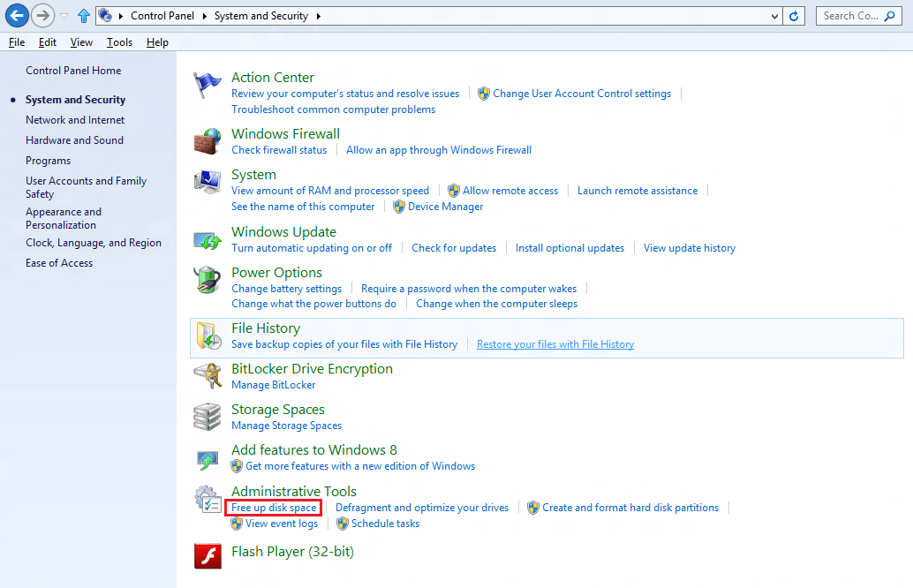Click Launch remote assistance link
The height and width of the screenshot is (588, 913).
pyautogui.click(x=638, y=191)
